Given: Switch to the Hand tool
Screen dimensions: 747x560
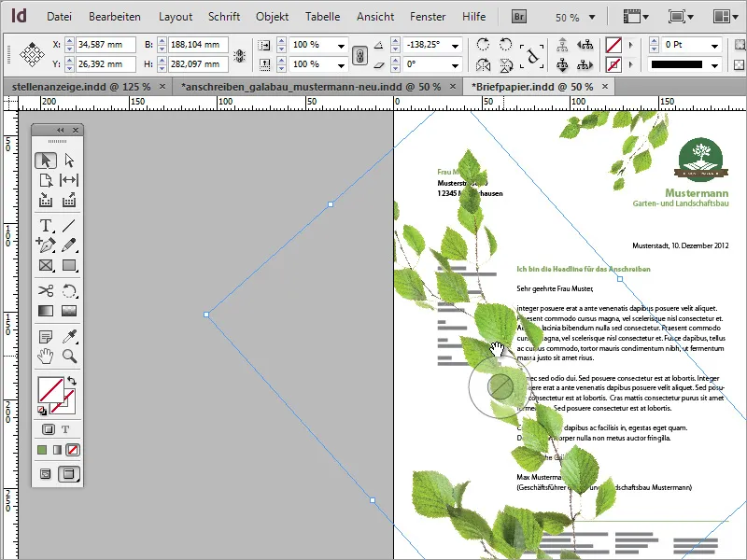Looking at the screenshot, I should point(46,356).
